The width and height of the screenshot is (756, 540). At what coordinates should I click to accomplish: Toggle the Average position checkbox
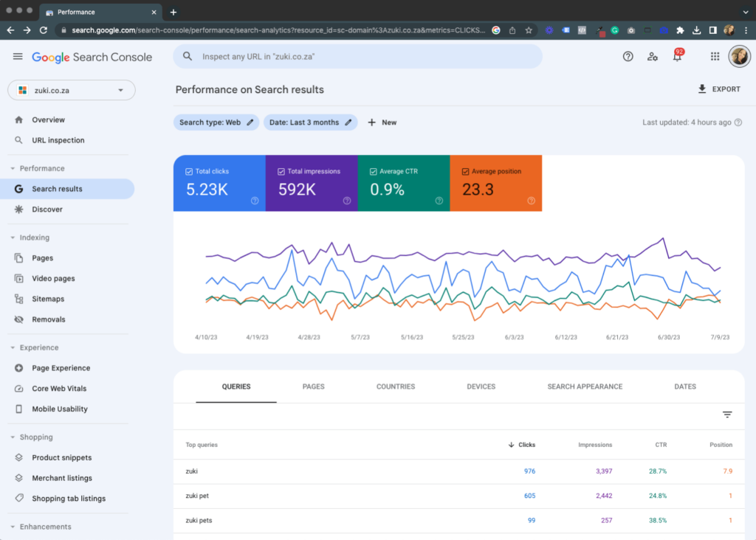pyautogui.click(x=465, y=171)
